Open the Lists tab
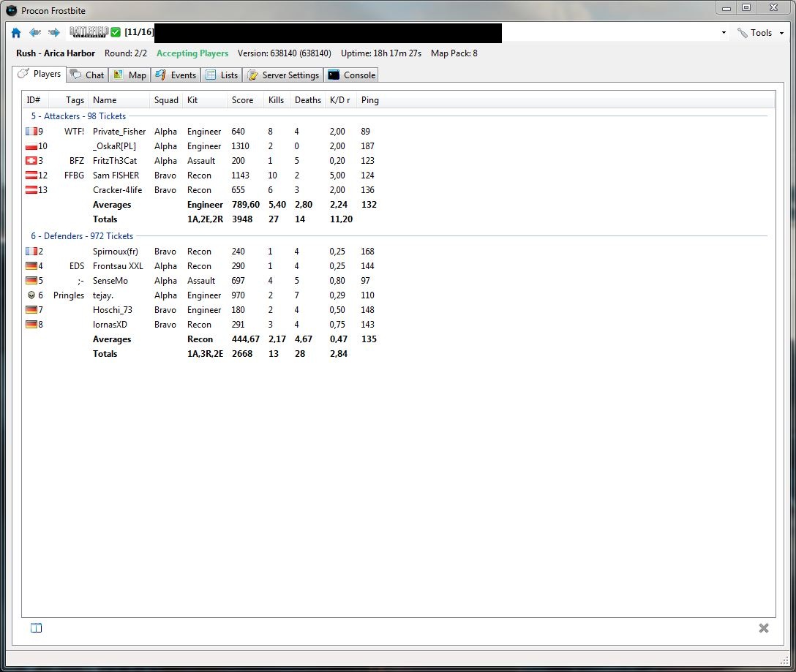796x672 pixels. point(222,75)
